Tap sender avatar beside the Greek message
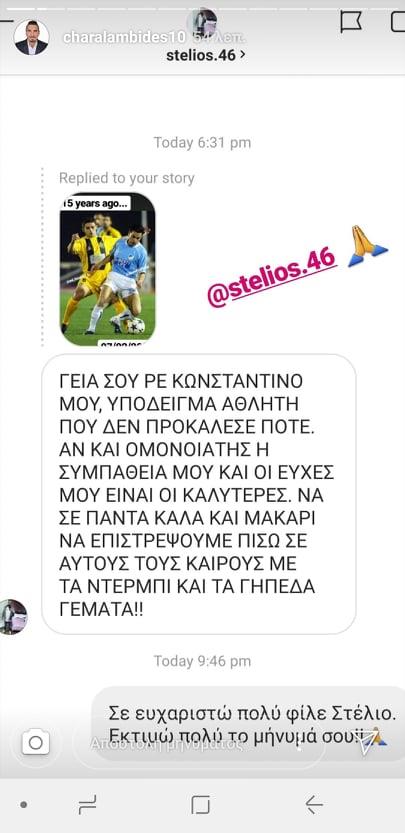 (x=12, y=617)
